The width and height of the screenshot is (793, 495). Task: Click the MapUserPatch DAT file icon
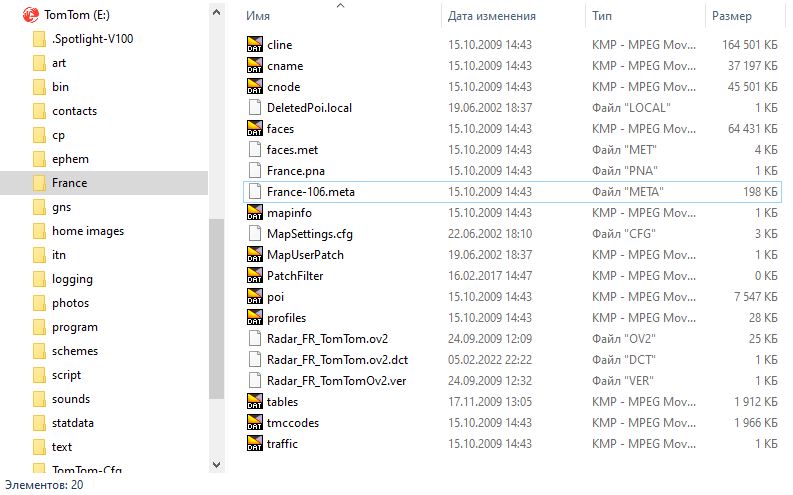pos(255,254)
